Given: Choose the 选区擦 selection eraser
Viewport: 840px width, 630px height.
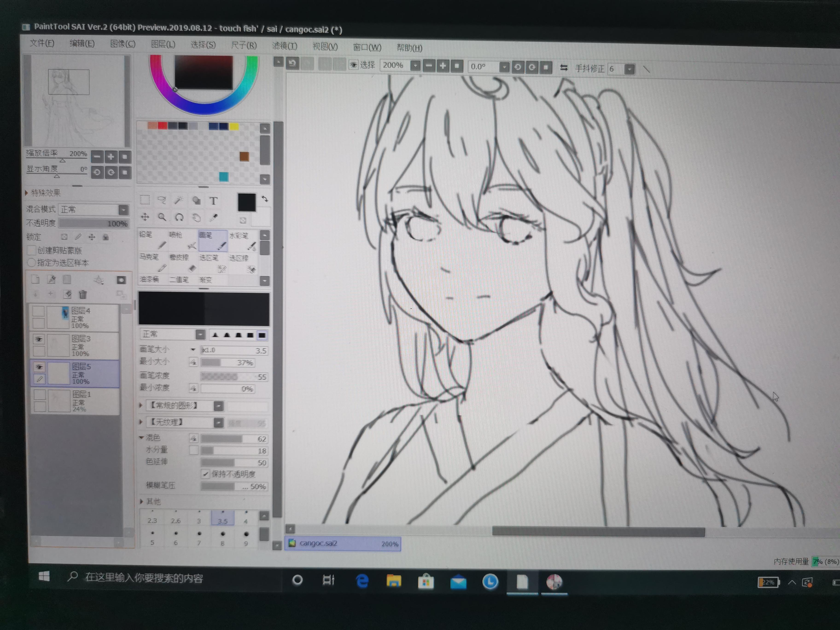Looking at the screenshot, I should 243,264.
